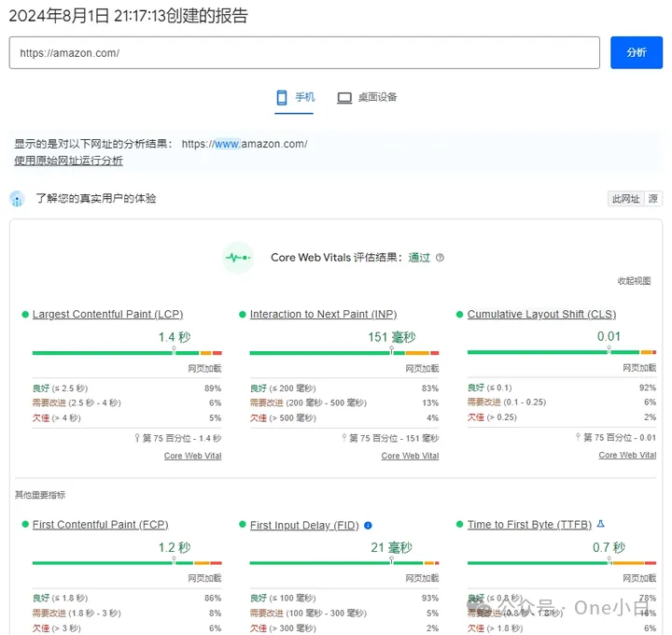Click 欠佳 (> 500 毫秒) row

(344, 417)
